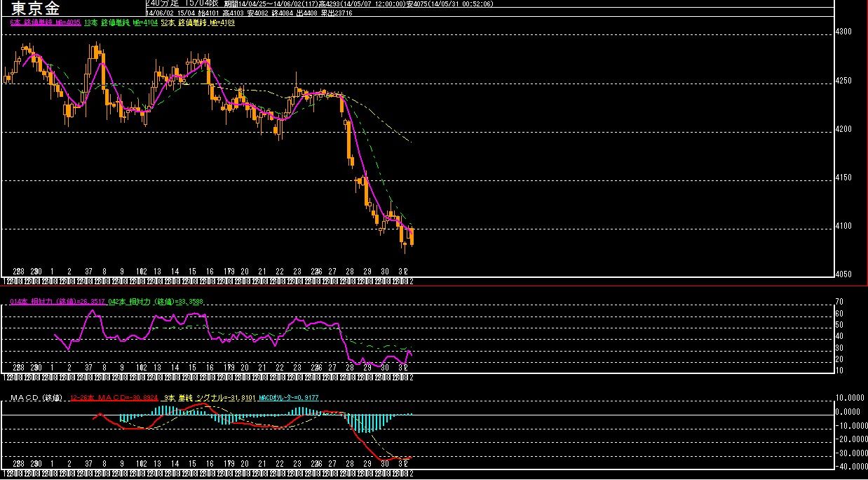Select the 12-26本 MACD=-30.8924 legend
The image size is (868, 480).
(115, 398)
